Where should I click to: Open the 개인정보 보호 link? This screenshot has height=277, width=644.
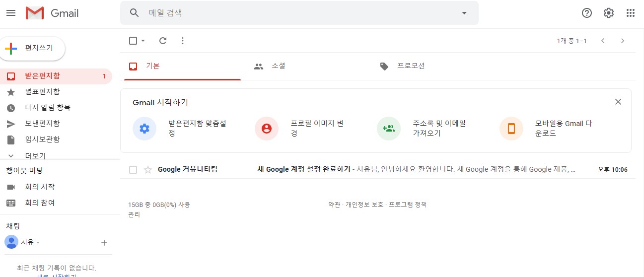coord(364,205)
